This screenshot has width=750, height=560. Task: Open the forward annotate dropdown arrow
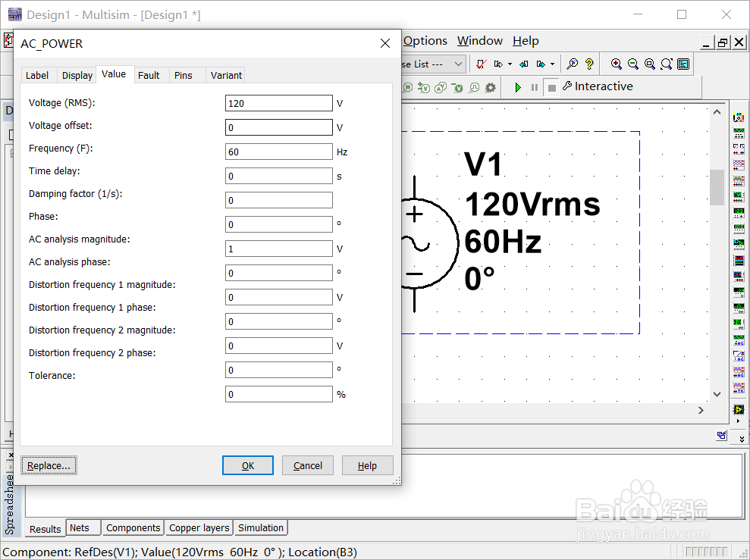553,64
